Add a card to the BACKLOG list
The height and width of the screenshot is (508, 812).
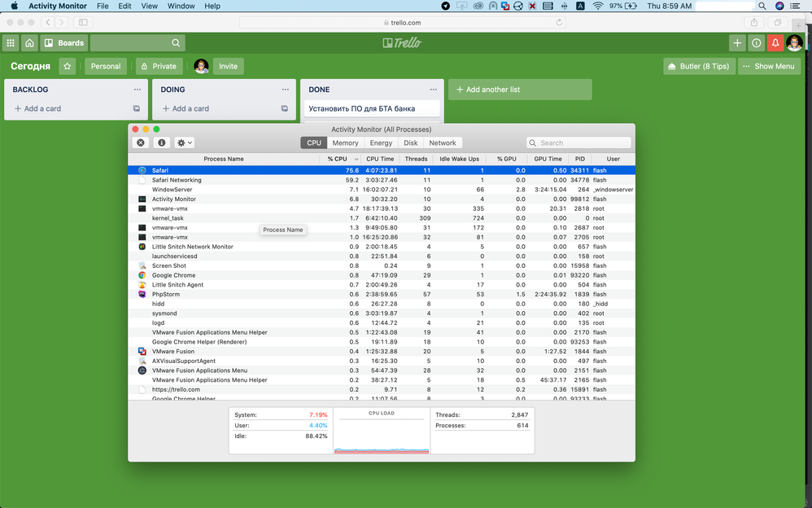click(x=37, y=108)
